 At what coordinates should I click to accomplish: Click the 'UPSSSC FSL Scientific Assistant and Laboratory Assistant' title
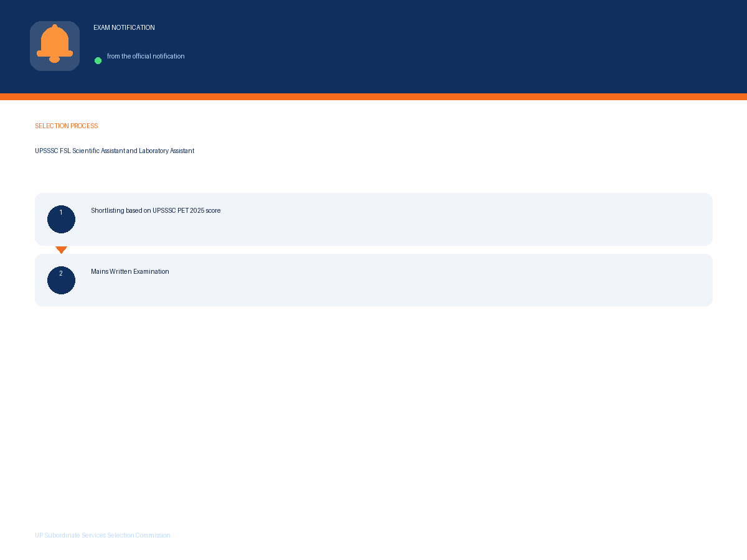click(115, 151)
